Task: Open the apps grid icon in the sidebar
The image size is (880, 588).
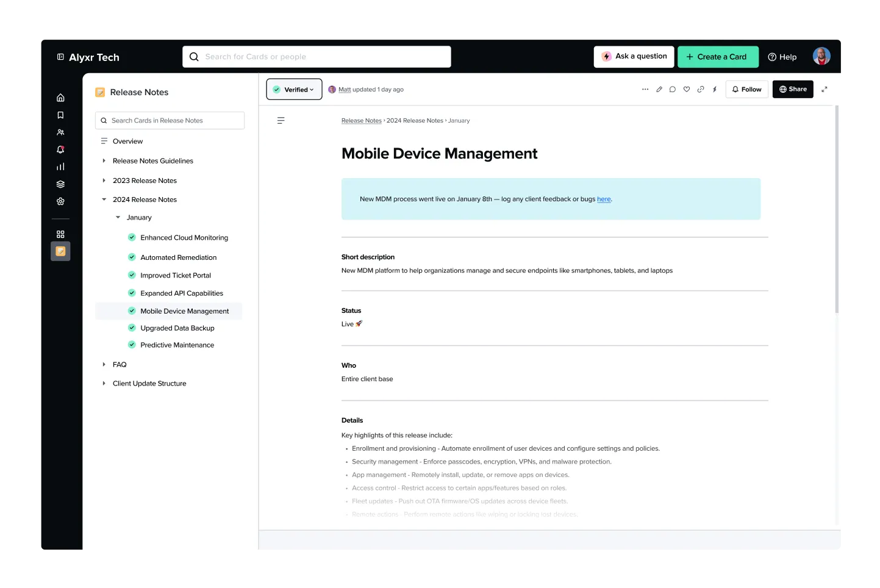Action: coord(60,234)
